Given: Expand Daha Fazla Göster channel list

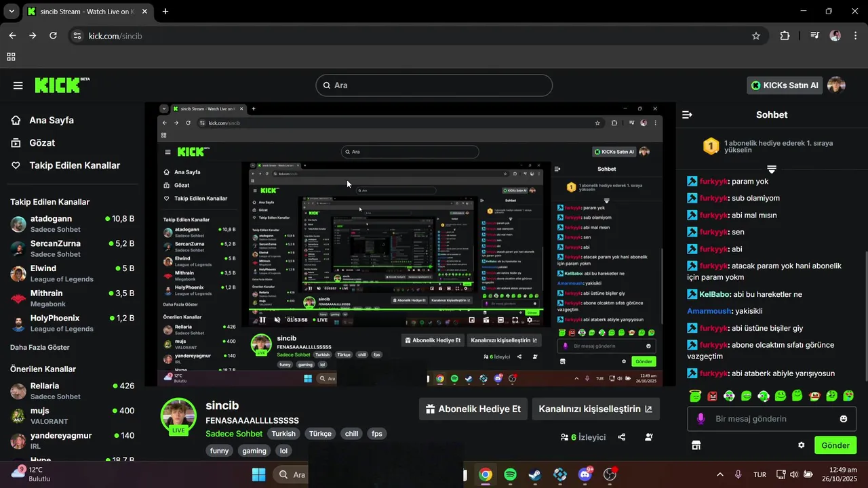Looking at the screenshot, I should click(40, 347).
